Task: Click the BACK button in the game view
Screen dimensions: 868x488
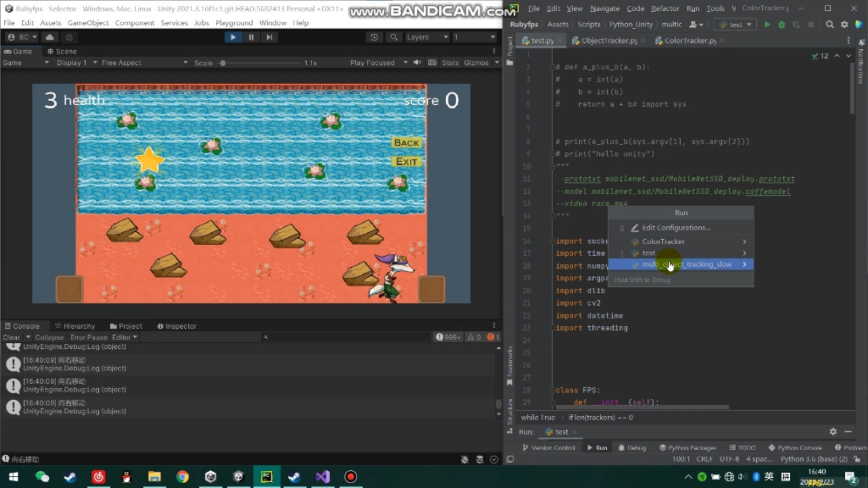Action: [406, 142]
